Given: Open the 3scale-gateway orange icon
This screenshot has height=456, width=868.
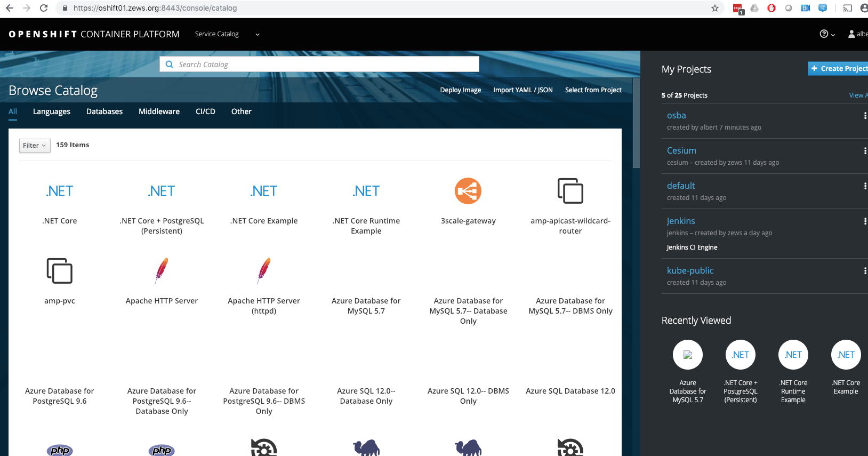Looking at the screenshot, I should (x=468, y=191).
